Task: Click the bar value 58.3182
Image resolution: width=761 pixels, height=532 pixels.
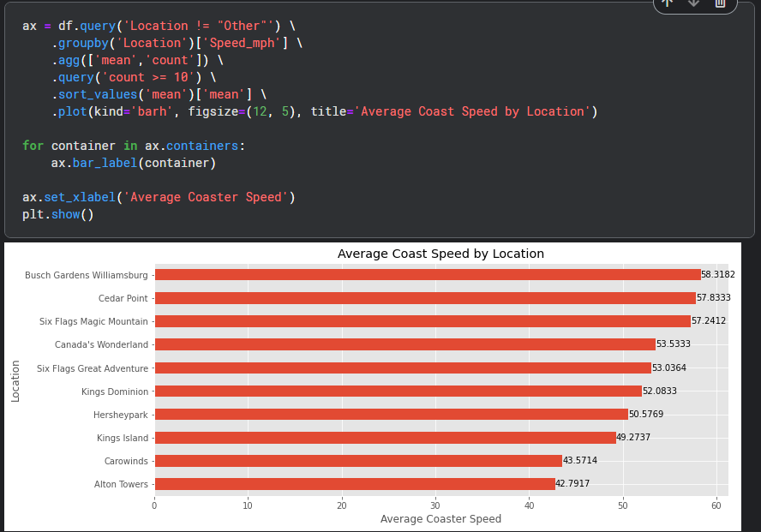Action: click(718, 274)
